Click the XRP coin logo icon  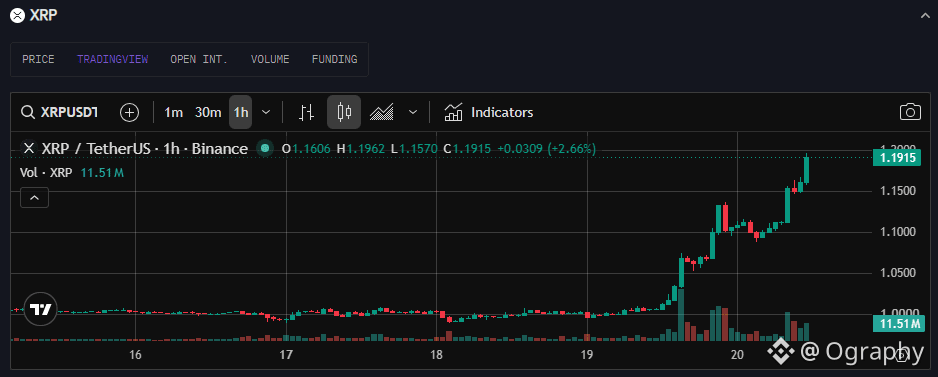click(18, 16)
